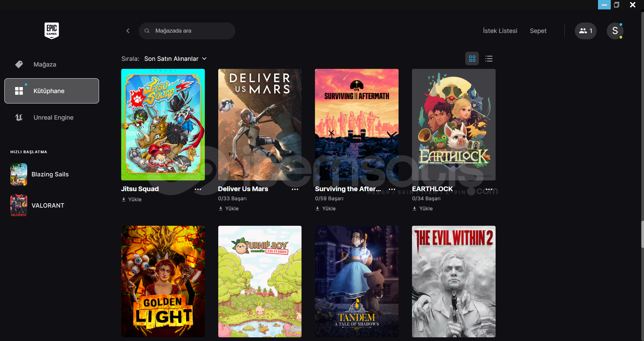
Task: Install Jitsu Squad via Yükle
Action: (132, 200)
